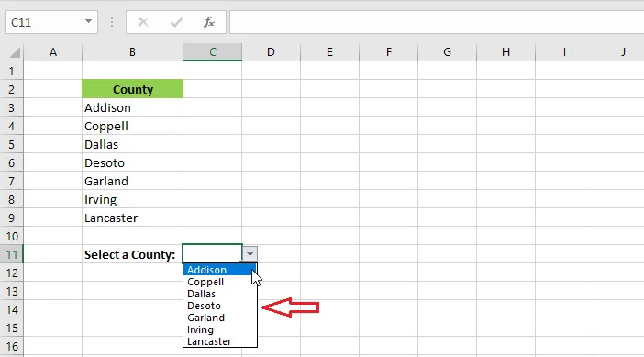Select cell B8 containing Irving
644x357 pixels.
pyautogui.click(x=132, y=199)
